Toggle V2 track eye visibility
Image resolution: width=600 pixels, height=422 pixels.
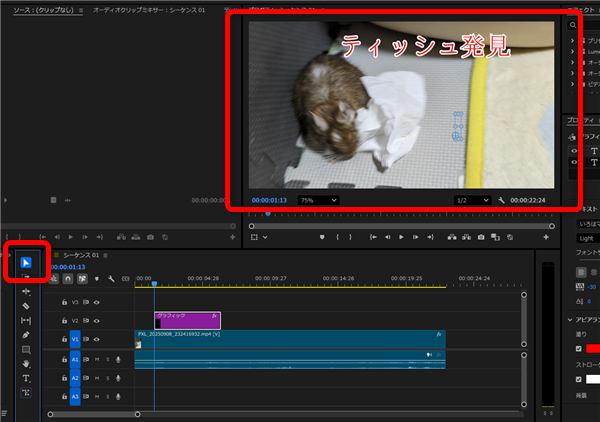97,321
